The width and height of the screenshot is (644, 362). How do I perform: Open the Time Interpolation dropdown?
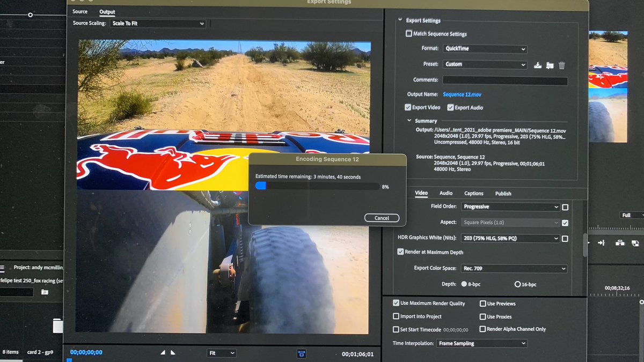pyautogui.click(x=482, y=343)
